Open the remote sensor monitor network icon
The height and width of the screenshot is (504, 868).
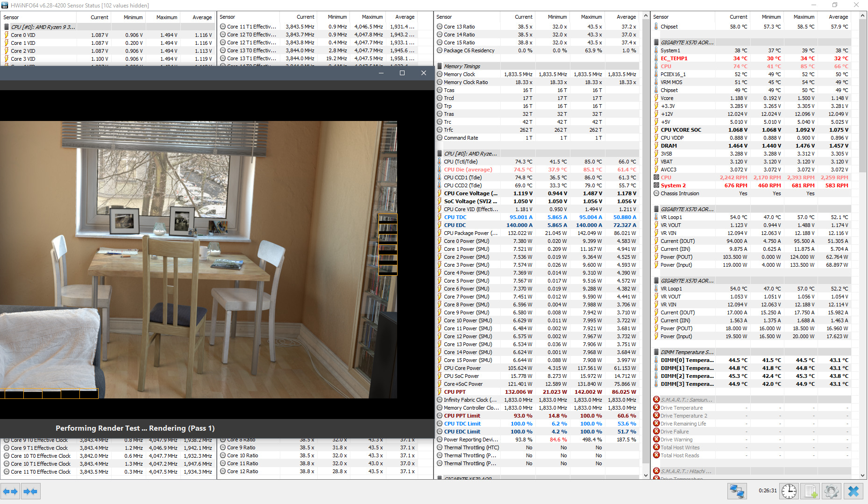(x=737, y=491)
